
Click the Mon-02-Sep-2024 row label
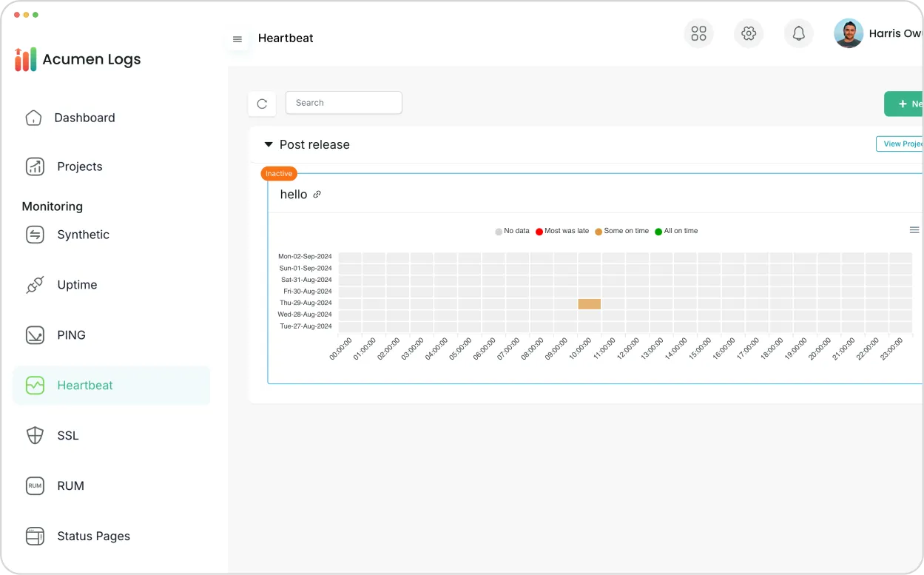305,257
